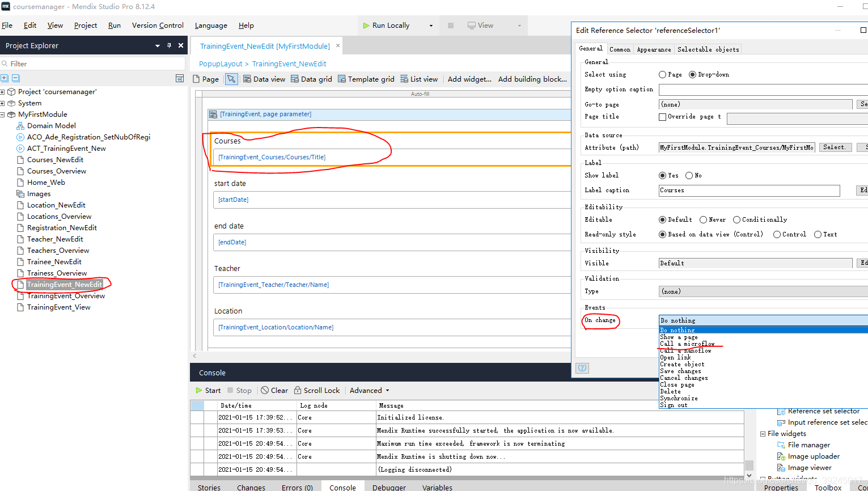Click the help question mark icon in dialog
This screenshot has width=868, height=491.
(582, 368)
